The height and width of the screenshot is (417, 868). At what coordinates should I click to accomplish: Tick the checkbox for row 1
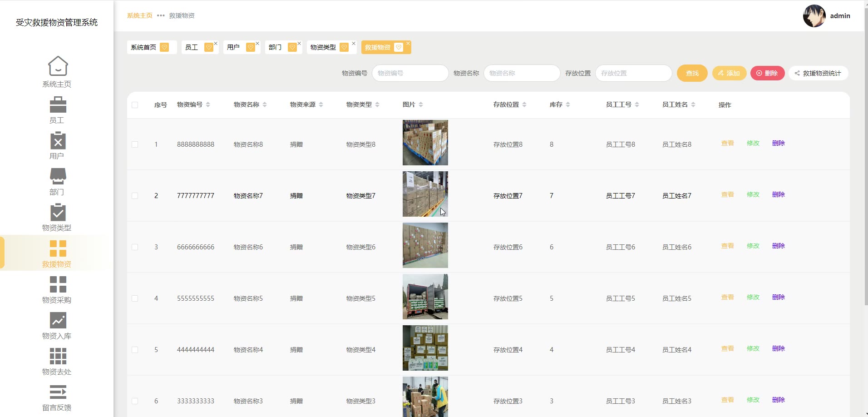point(135,144)
